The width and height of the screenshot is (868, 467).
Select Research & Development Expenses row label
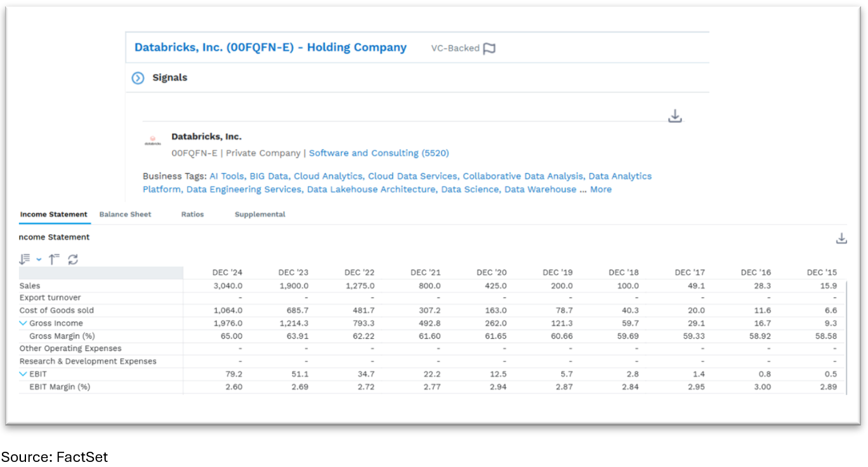pyautogui.click(x=88, y=361)
